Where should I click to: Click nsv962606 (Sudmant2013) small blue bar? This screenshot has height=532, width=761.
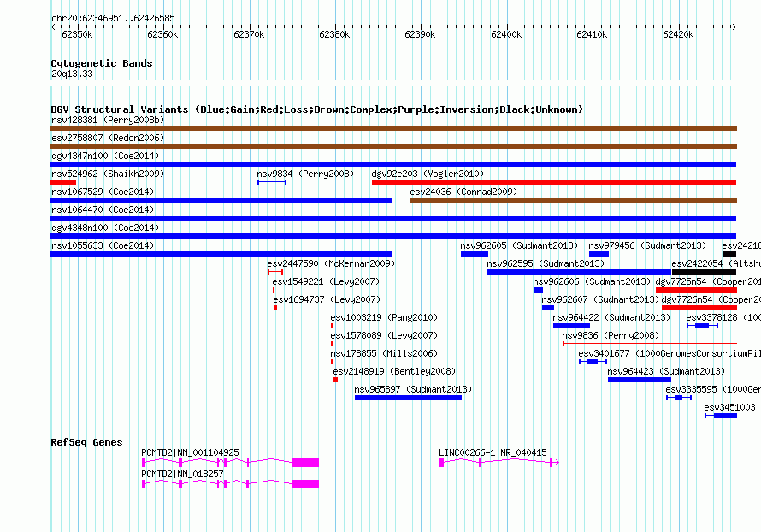[538, 290]
